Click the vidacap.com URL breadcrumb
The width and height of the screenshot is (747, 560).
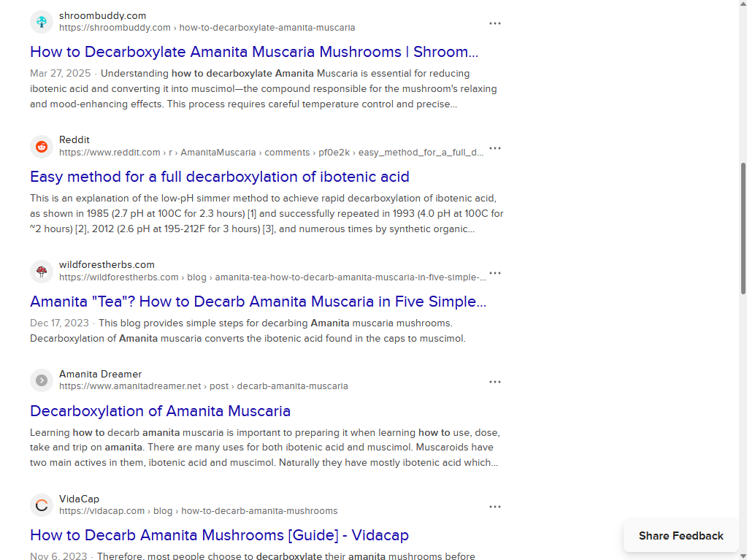click(x=198, y=511)
